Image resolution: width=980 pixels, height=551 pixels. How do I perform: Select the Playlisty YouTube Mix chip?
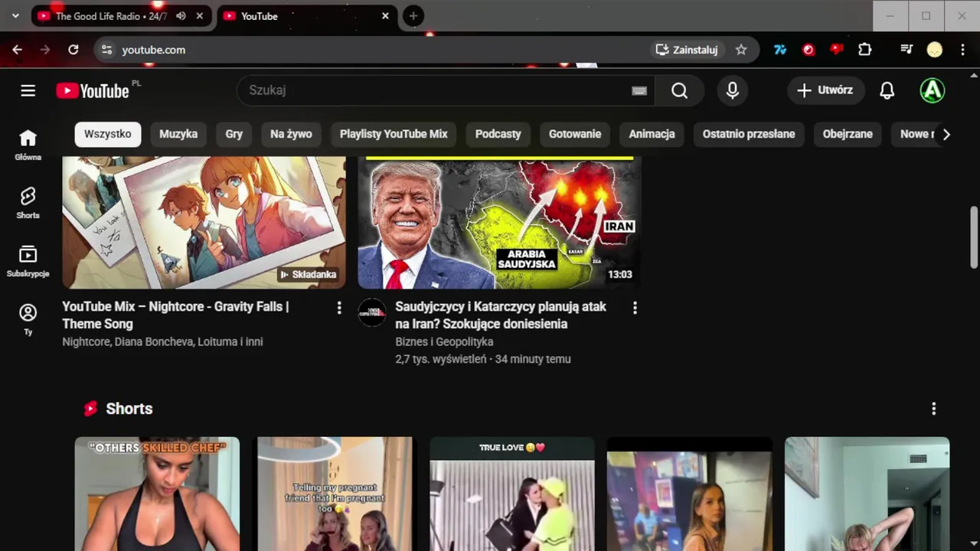coord(394,134)
